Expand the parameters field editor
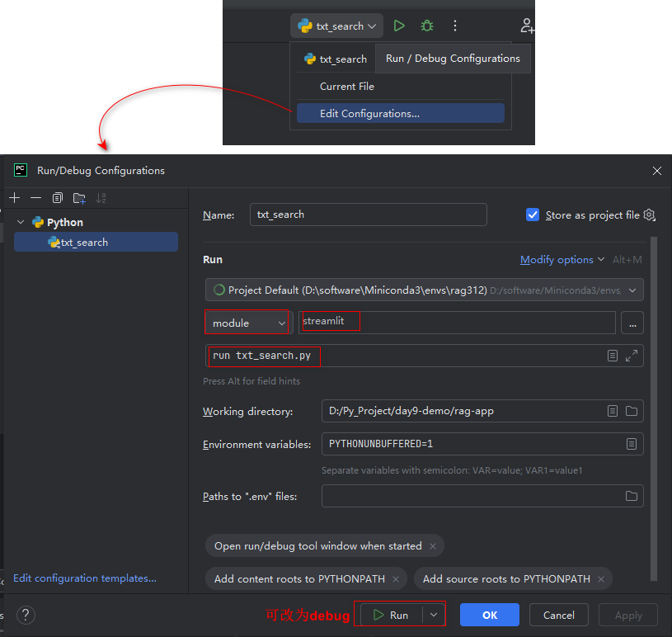This screenshot has height=637, width=672. tap(632, 356)
